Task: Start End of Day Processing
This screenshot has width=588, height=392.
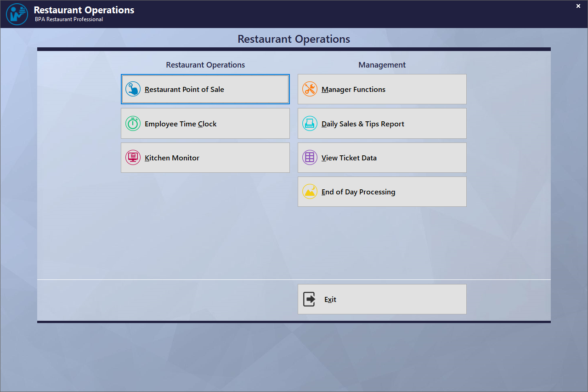Action: click(382, 192)
